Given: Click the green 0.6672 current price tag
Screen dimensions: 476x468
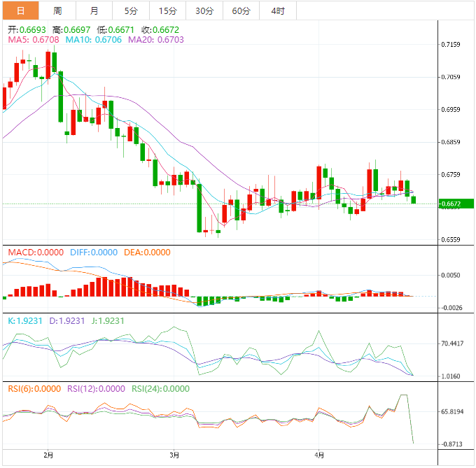Looking at the screenshot, I should [x=451, y=204].
